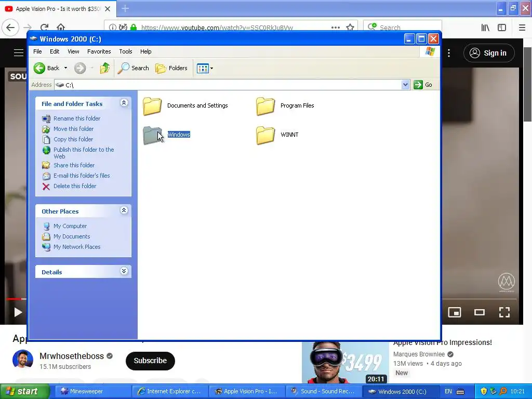This screenshot has height=399, width=532.
Task: Toggle the Folders pane button
Action: pos(171,68)
